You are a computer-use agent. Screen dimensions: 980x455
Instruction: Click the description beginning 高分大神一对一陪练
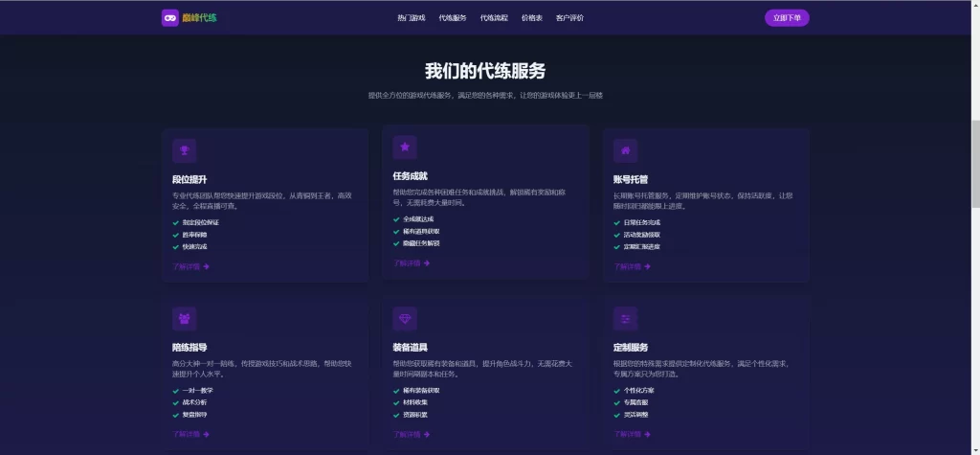point(262,369)
